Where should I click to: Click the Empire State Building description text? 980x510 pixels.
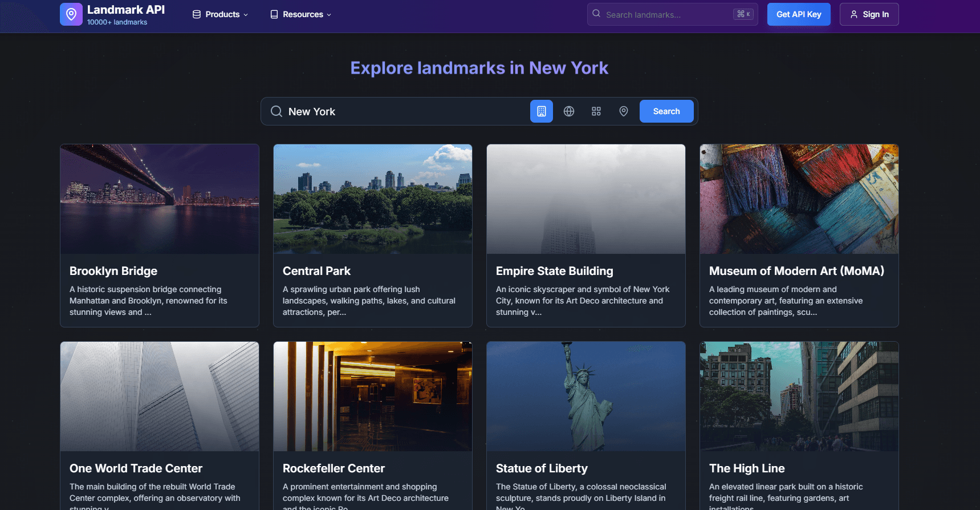[x=583, y=301]
